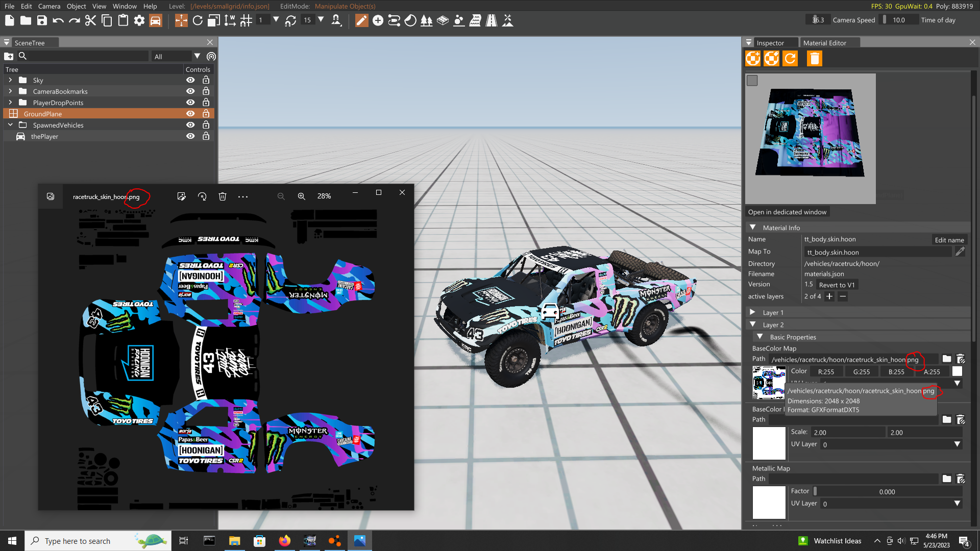Image resolution: width=980 pixels, height=551 pixels.
Task: Toggle world/local axis alignment icon
Action: pyautogui.click(x=230, y=20)
